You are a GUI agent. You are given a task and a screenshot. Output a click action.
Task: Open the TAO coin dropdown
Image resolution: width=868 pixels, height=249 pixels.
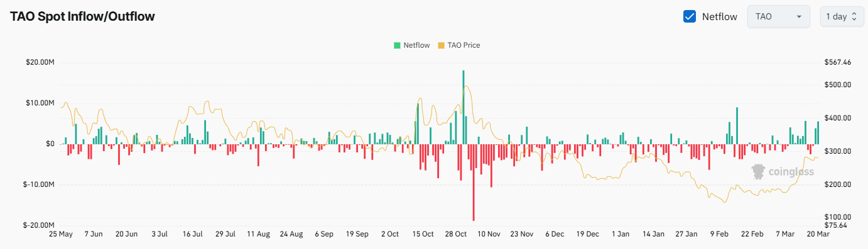point(779,17)
